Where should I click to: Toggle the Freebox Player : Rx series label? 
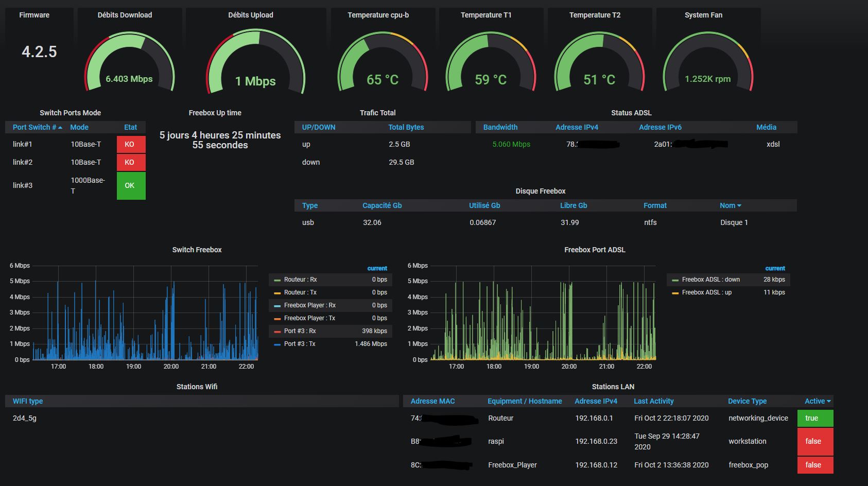(309, 305)
